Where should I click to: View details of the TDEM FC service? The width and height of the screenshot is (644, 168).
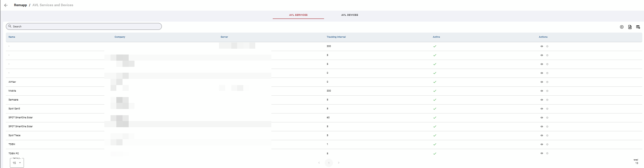[x=542, y=153]
